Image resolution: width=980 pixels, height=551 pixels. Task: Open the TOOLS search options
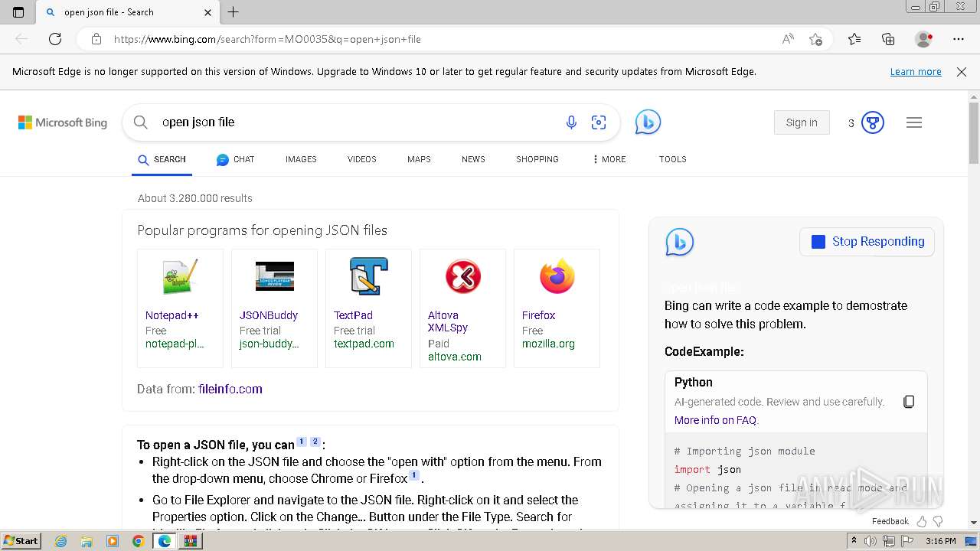(673, 159)
